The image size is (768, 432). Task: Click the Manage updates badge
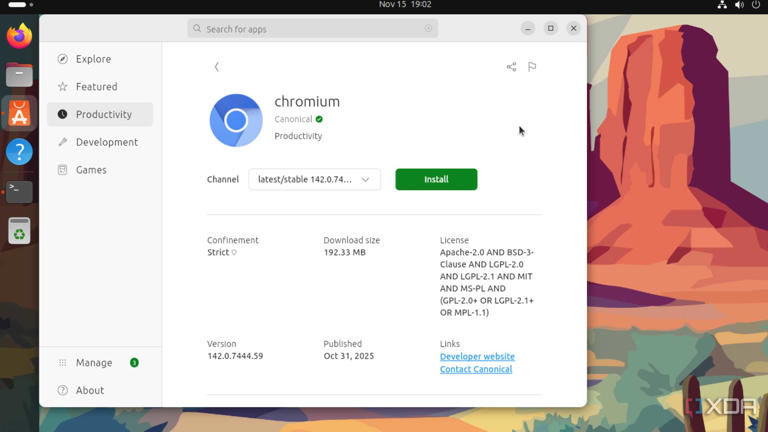click(x=134, y=362)
